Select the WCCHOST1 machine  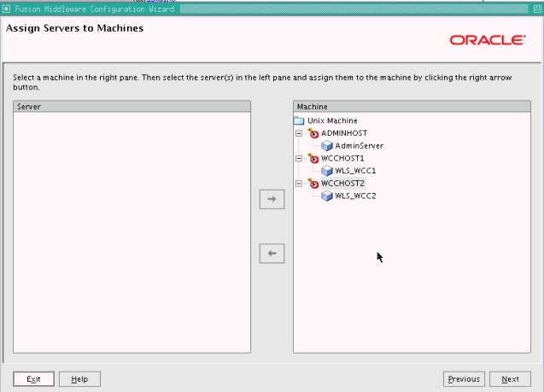coord(342,158)
